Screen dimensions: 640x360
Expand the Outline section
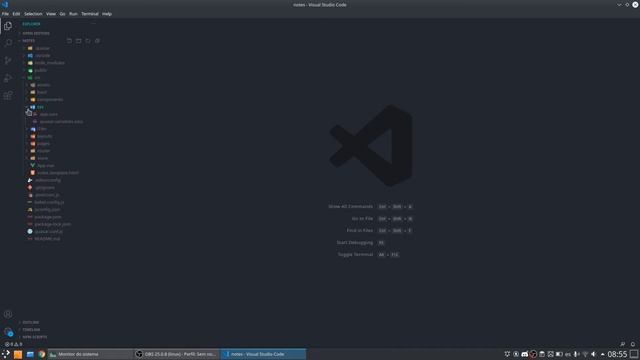pos(31,322)
